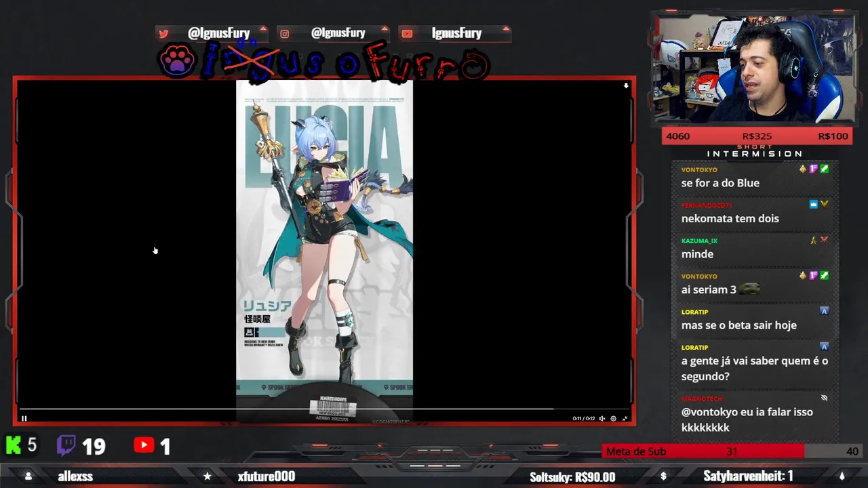Click the 0:11 / 0:12 time display

point(583,418)
